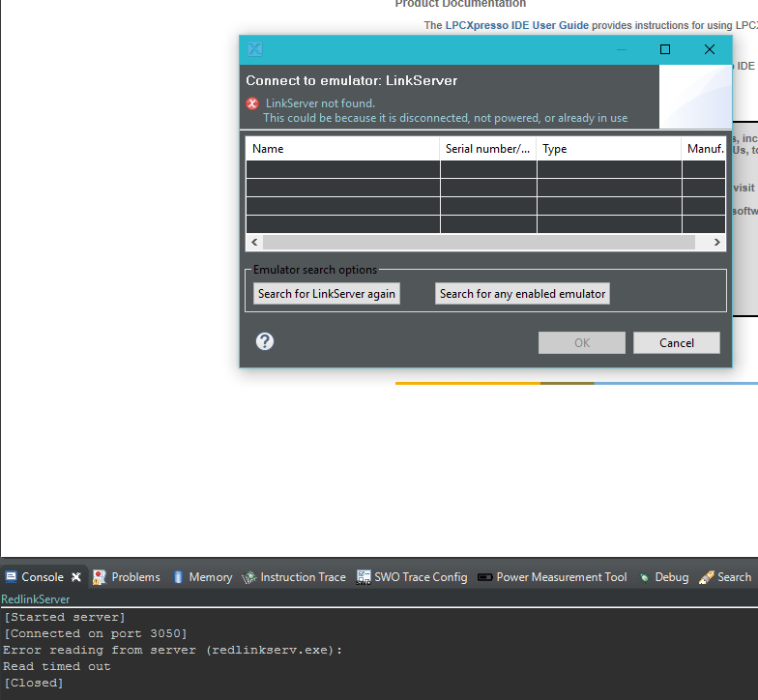758x700 pixels.
Task: Click the SWO Trace Config icon
Action: (364, 576)
